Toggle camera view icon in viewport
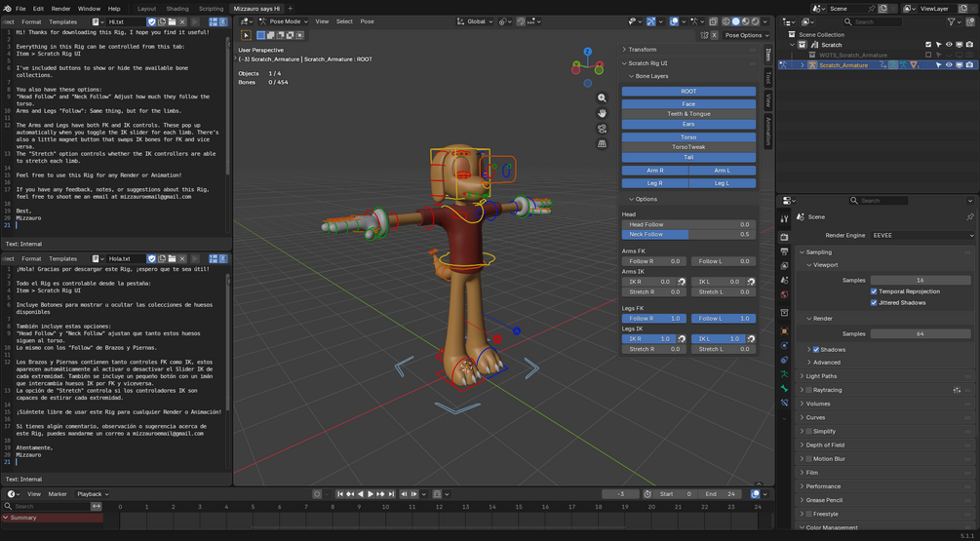980x541 pixels. pos(602,129)
